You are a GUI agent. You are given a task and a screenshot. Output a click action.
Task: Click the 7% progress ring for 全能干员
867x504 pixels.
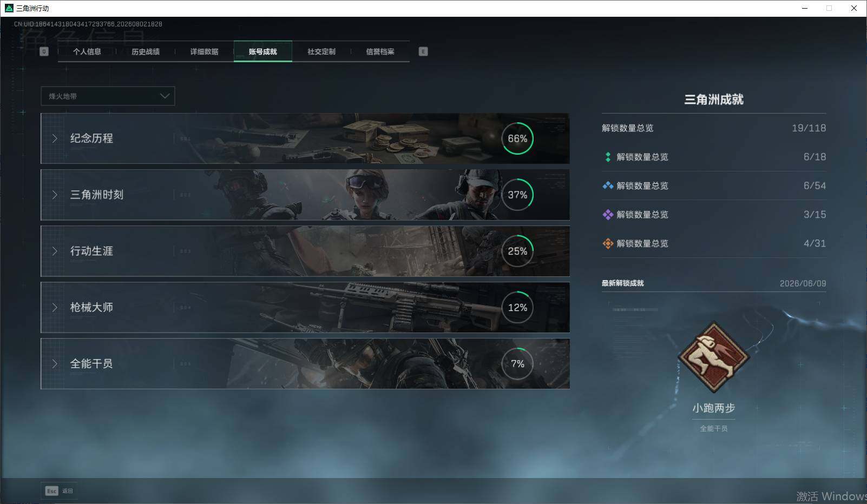click(x=517, y=363)
